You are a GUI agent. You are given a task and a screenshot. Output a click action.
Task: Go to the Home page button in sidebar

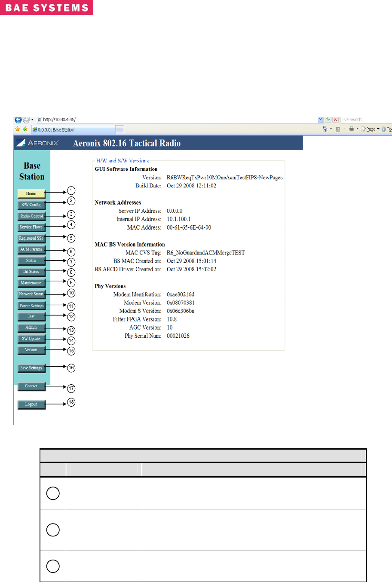click(x=31, y=193)
